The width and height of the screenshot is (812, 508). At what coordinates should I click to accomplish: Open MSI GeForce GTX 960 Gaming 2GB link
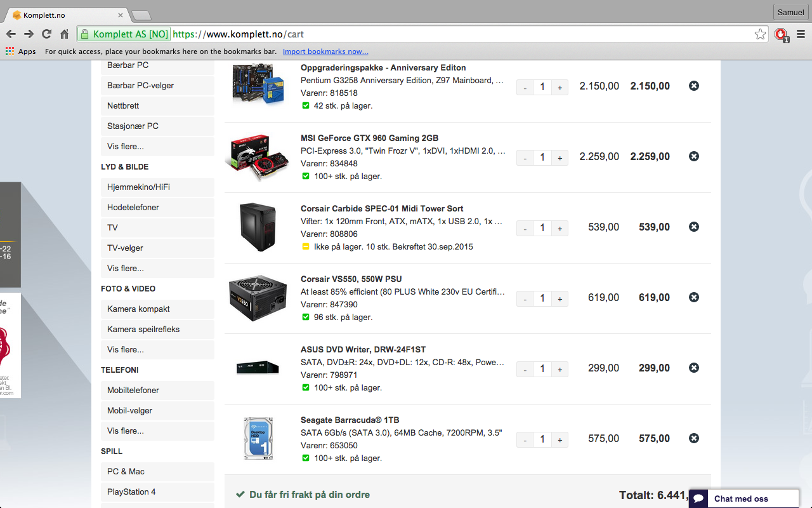(x=370, y=138)
